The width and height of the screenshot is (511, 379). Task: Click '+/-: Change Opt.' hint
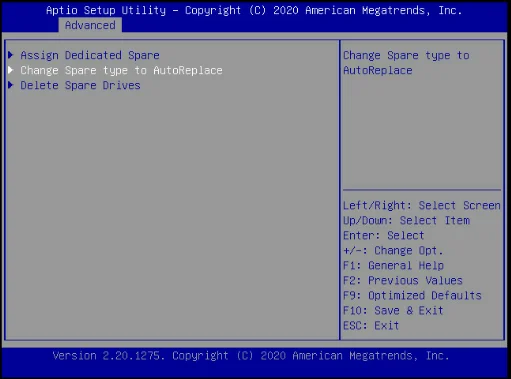coord(393,250)
